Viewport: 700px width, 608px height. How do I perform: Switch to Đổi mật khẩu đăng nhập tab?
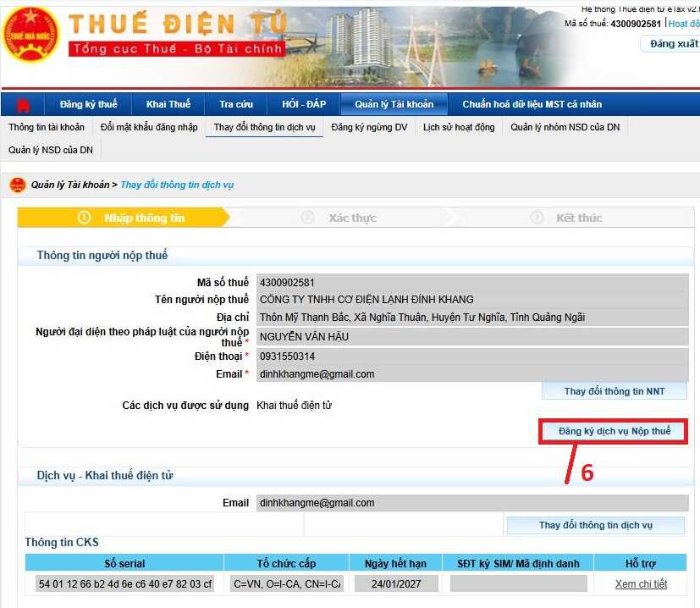[x=149, y=127]
